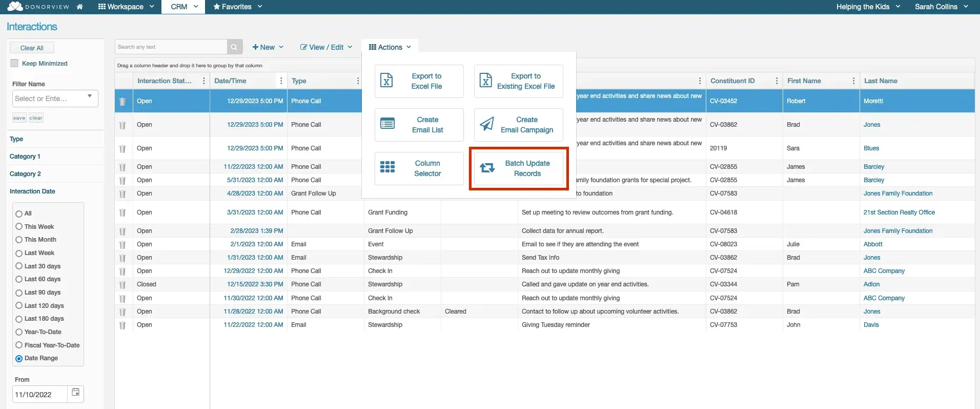980x409 pixels.
Task: Expand the Category 1 filter section
Action: [25, 157]
